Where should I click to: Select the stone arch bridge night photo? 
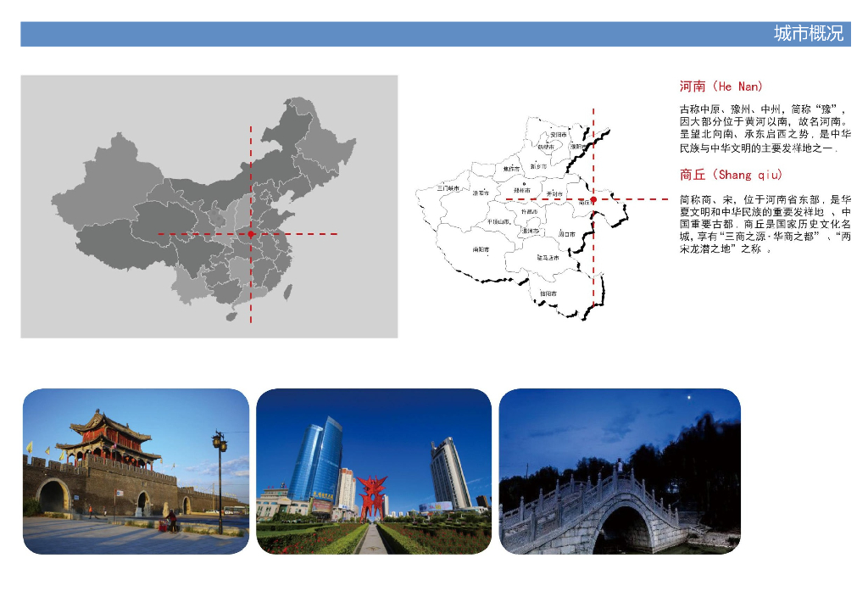(x=620, y=472)
